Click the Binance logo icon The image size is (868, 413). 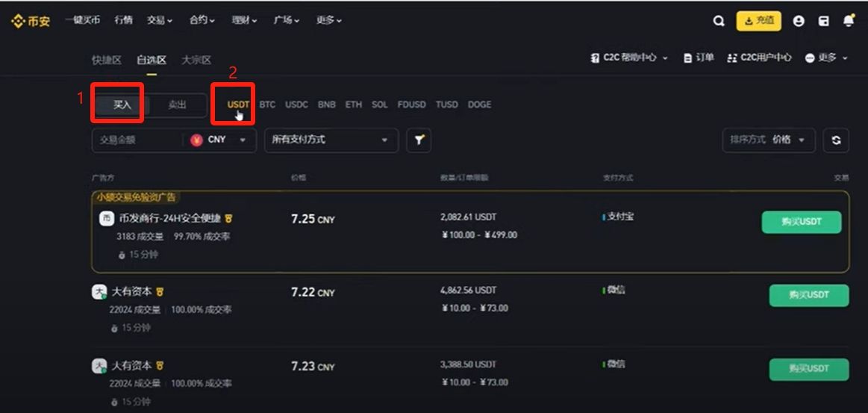(x=18, y=21)
